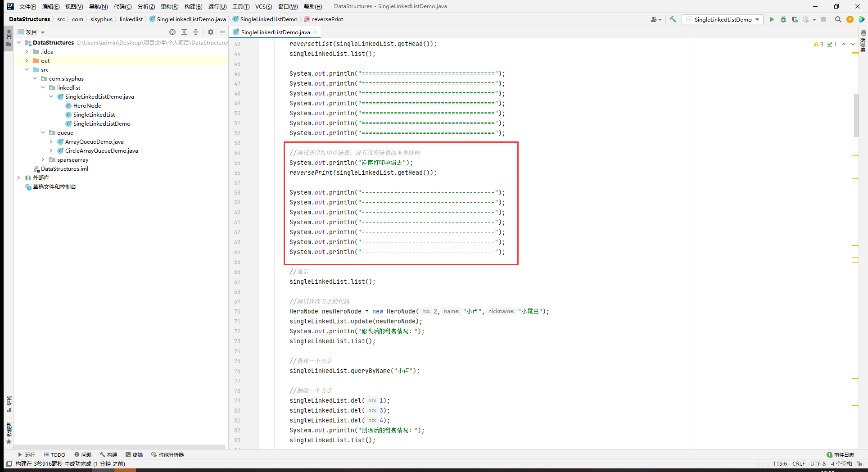Open the 编辑(E) menu
Screen dimensions: 868x472
[50, 6]
